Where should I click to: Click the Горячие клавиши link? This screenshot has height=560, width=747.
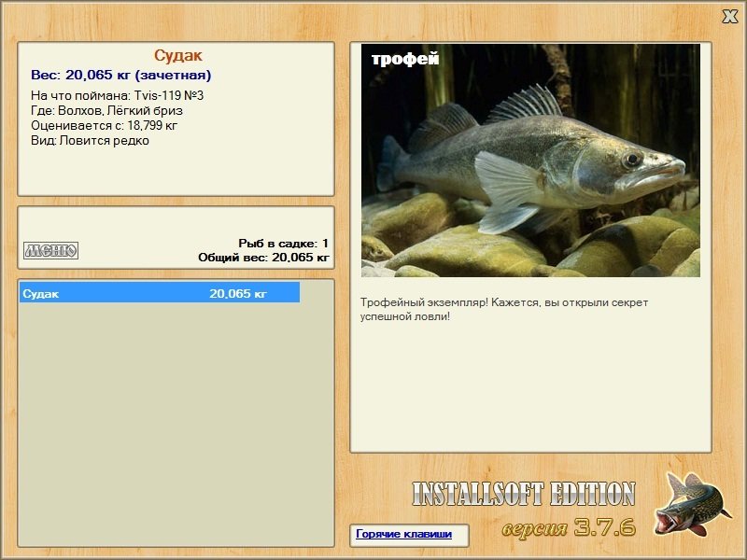[403, 534]
